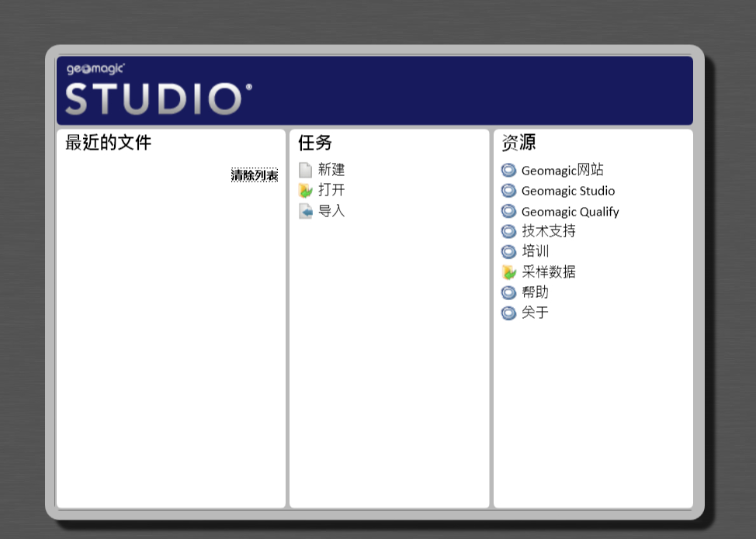Clear the recent files list with 清除列表
This screenshot has height=539, width=756.
tap(255, 174)
